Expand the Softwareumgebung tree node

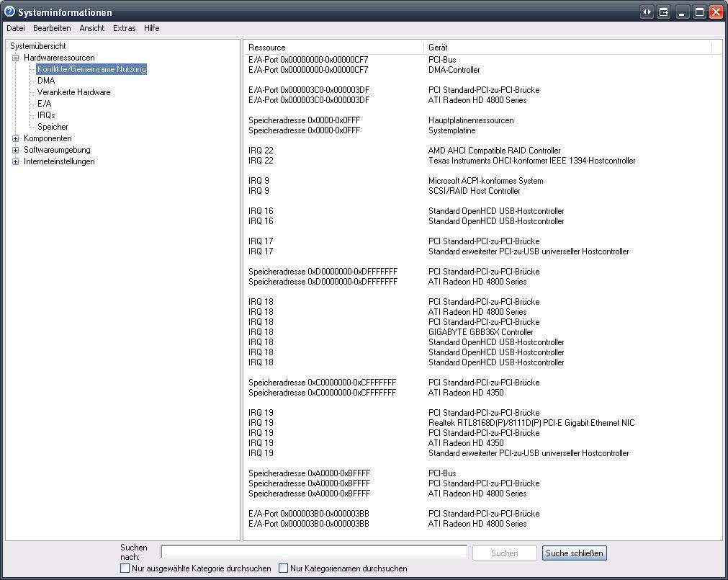coord(15,150)
